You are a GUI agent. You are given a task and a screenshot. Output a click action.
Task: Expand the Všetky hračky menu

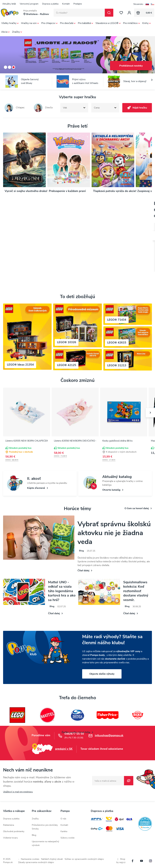coord(10,23)
